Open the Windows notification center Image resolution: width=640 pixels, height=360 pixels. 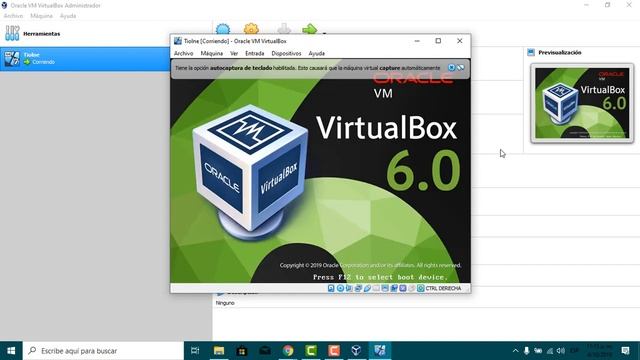(625, 351)
